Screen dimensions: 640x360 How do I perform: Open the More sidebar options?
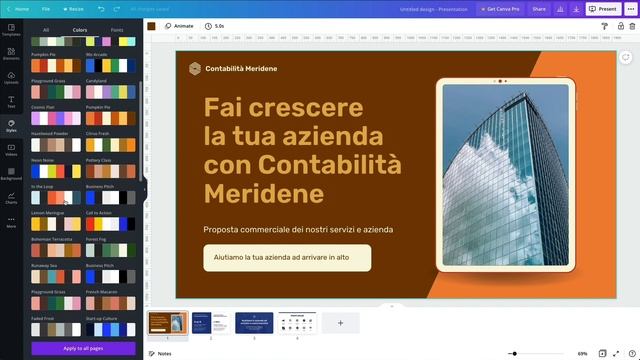(11, 222)
